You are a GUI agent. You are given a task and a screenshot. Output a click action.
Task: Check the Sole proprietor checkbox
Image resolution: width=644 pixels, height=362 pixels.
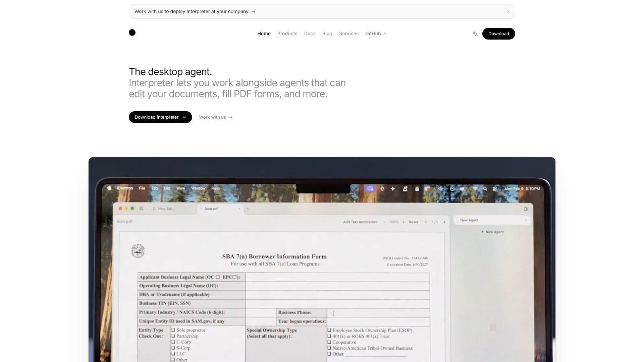point(173,330)
